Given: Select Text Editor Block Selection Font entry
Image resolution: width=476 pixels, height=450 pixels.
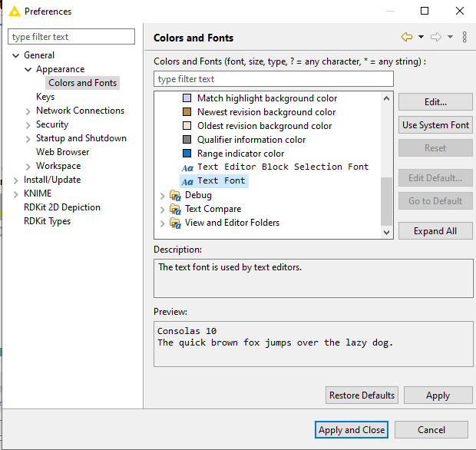Looking at the screenshot, I should tap(283, 167).
